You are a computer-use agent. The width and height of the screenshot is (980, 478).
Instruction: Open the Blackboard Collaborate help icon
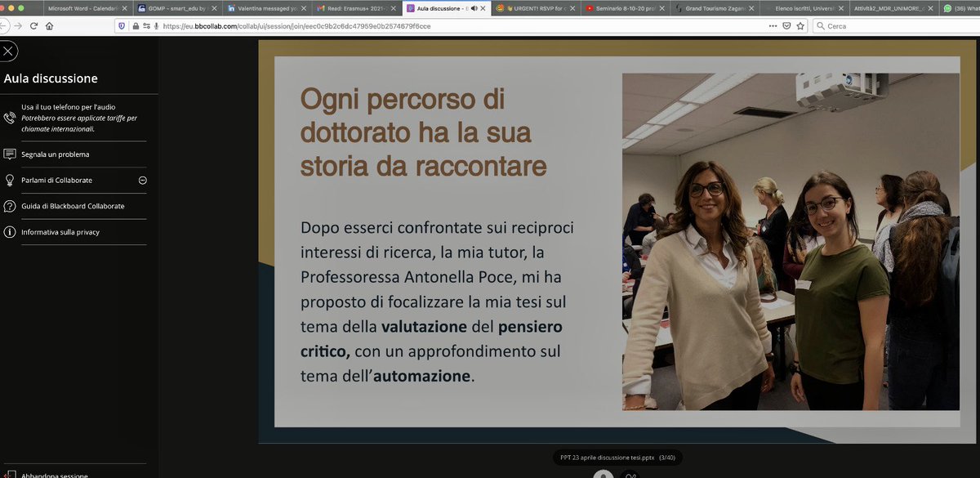8,206
